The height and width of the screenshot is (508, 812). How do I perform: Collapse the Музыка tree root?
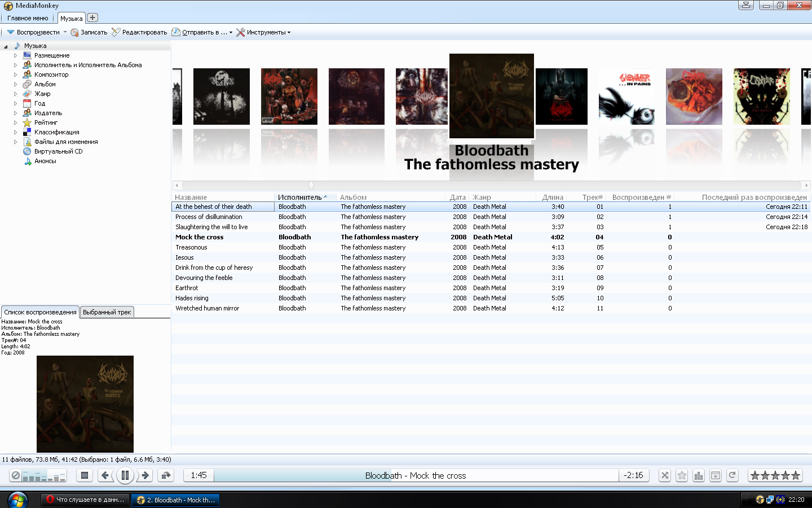coord(6,46)
